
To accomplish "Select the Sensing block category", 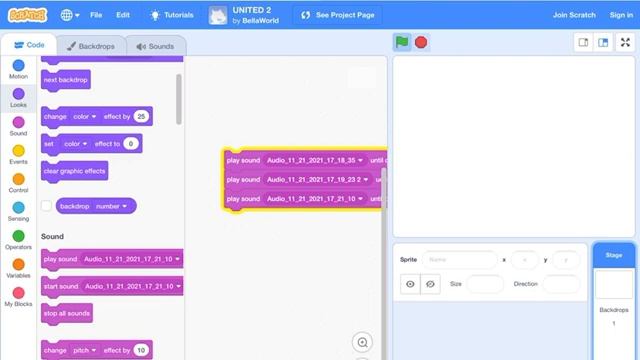I will [x=18, y=212].
